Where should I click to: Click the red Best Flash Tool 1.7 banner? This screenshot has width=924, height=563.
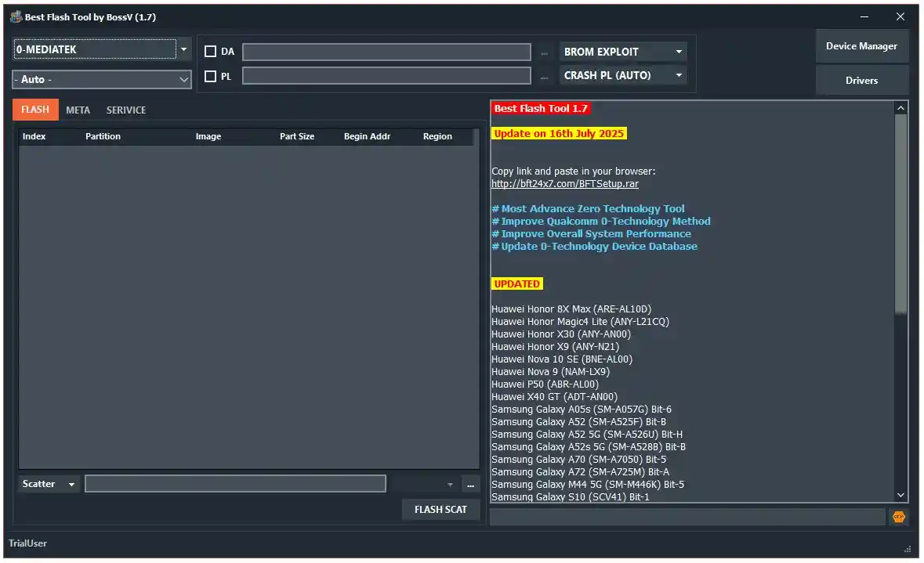click(x=541, y=108)
